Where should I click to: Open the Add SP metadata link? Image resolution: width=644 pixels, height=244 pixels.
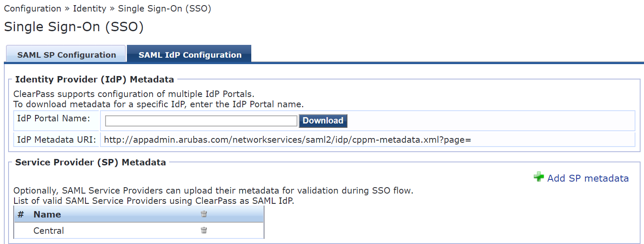click(588, 178)
